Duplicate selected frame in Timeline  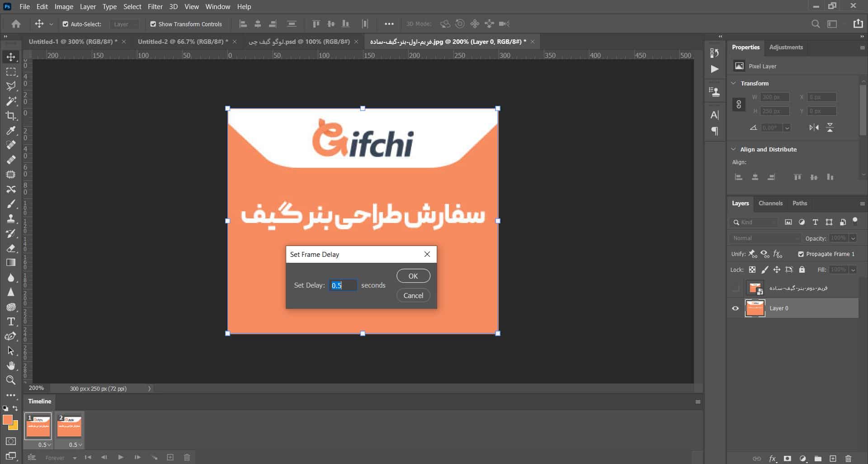pos(170,457)
